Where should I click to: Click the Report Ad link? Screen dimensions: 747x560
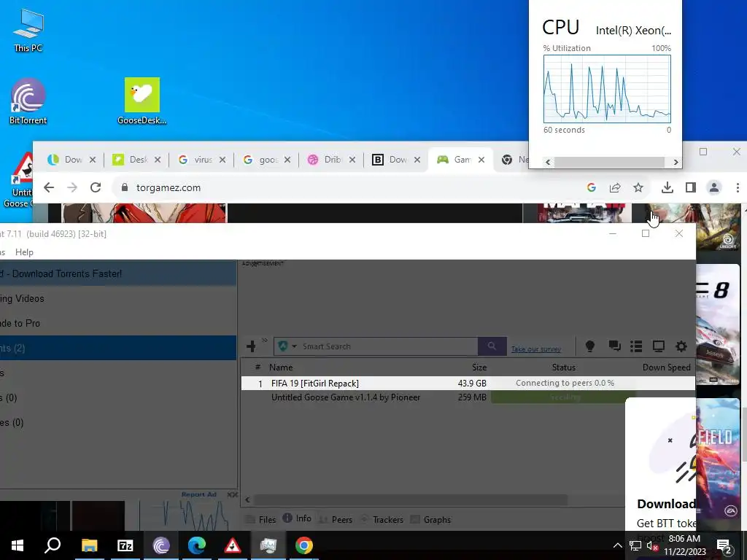click(x=198, y=494)
